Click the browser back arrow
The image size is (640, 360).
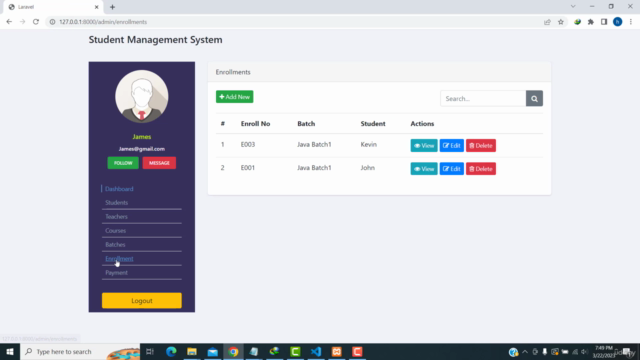tap(9, 22)
